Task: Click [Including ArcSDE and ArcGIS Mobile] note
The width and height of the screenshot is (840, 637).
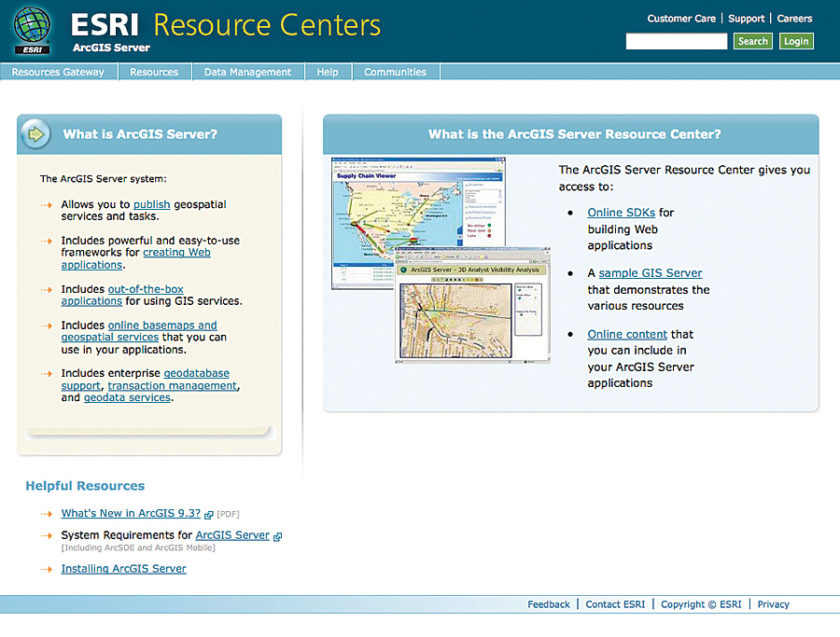Action: pyautogui.click(x=138, y=547)
